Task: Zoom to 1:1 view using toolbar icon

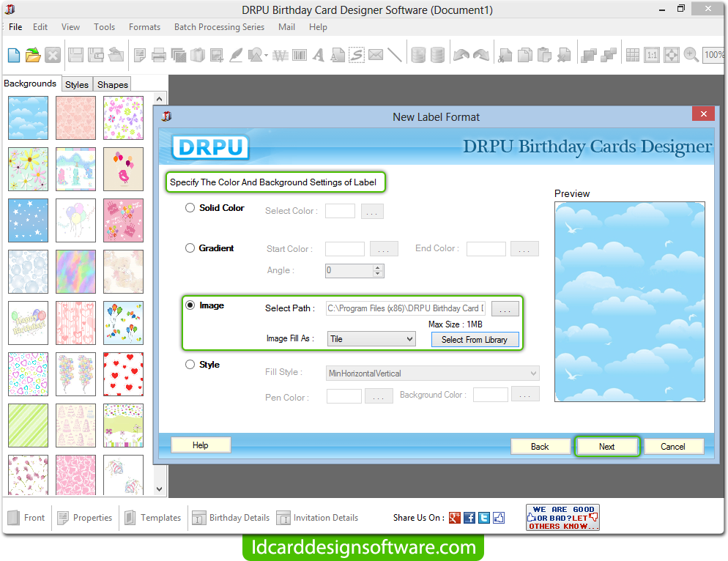Action: coord(652,54)
